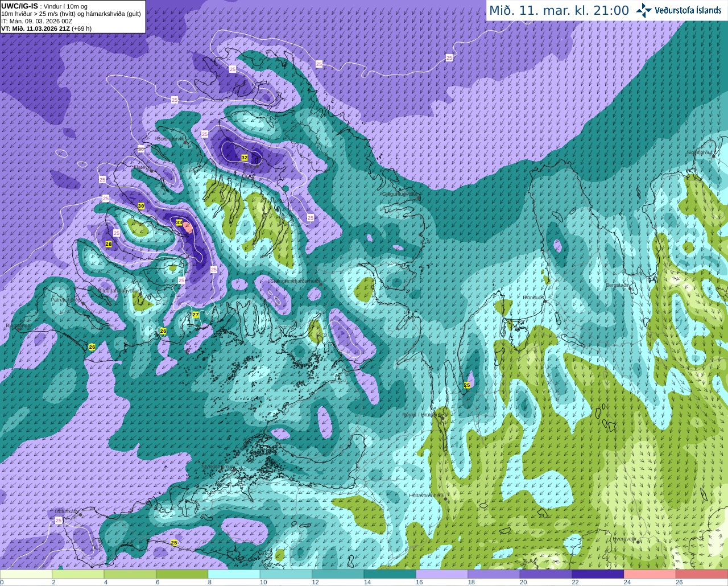Viewport: 728px width, 586px height.
Task: Select the 14–16 m/s dark teal legend swatch
Action: click(x=390, y=574)
